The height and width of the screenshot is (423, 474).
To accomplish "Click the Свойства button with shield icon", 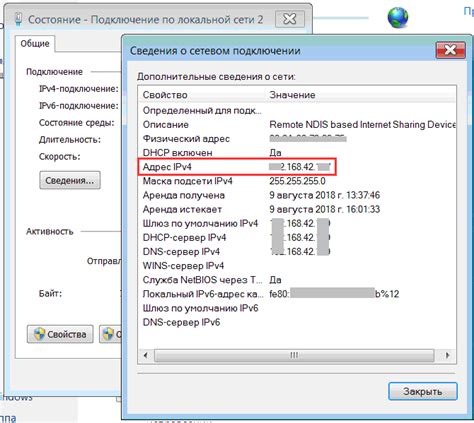I will pyautogui.click(x=60, y=334).
